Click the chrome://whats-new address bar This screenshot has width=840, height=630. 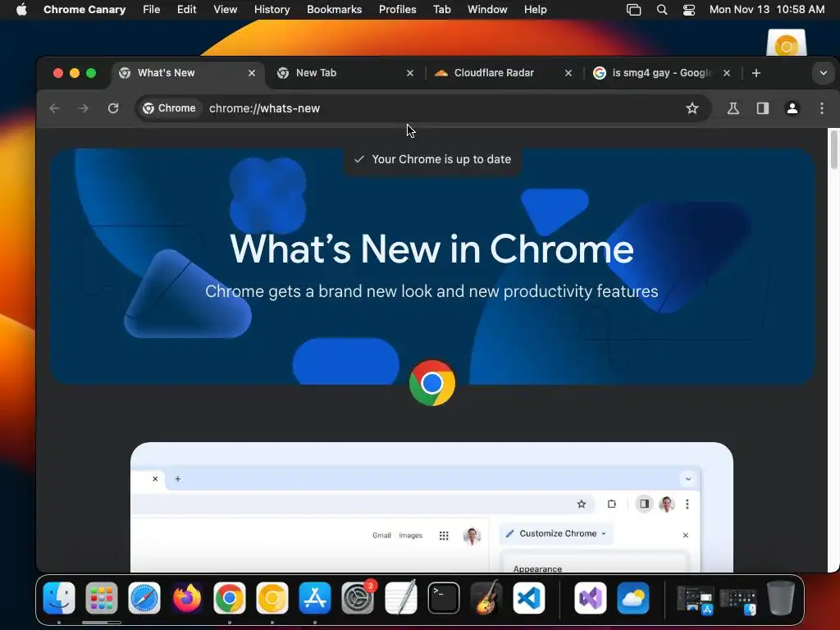pyautogui.click(x=423, y=108)
